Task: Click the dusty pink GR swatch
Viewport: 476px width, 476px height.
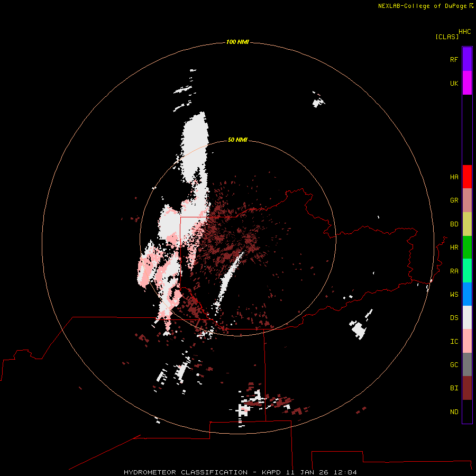Action: (x=467, y=200)
